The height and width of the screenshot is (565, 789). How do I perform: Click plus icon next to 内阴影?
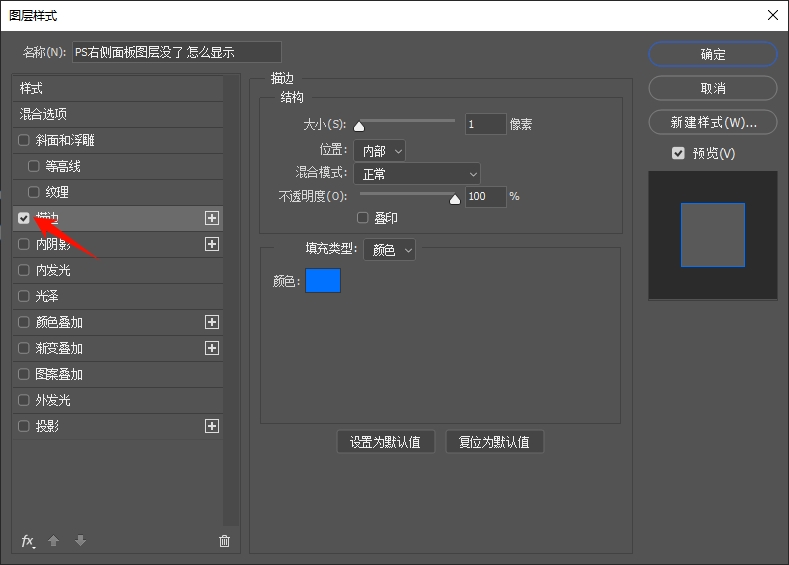coord(211,244)
